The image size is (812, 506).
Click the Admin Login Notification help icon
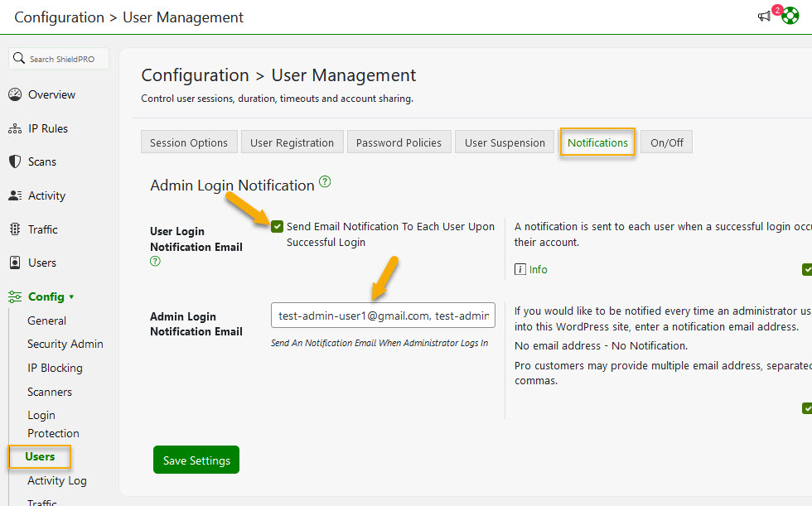coord(325,181)
